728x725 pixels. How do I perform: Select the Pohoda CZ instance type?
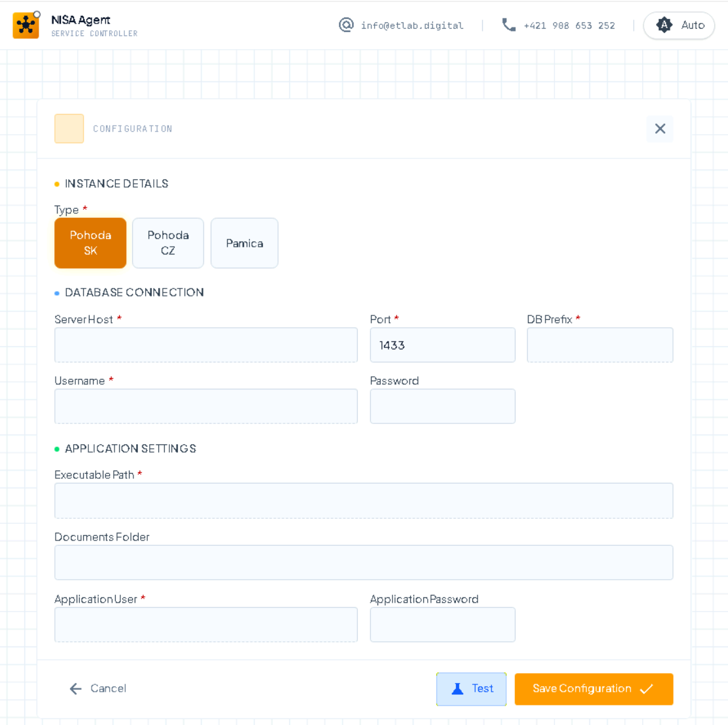click(x=168, y=243)
